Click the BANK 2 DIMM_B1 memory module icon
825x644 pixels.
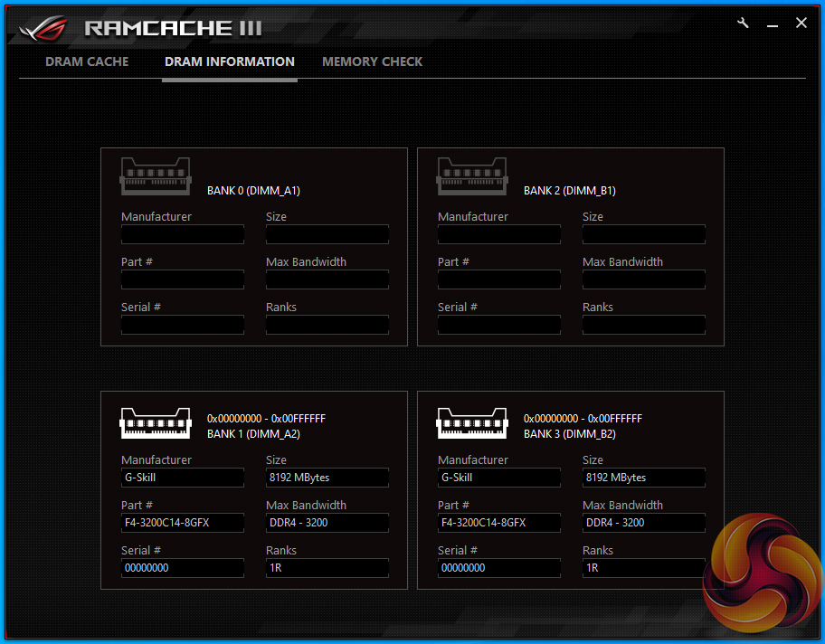(x=472, y=176)
